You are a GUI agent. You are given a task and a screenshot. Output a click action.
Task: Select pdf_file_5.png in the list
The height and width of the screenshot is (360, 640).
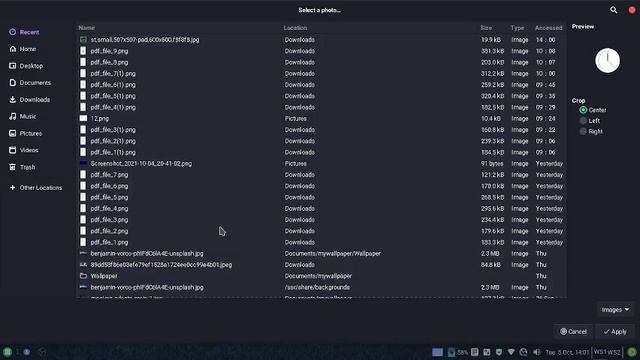click(321, 197)
